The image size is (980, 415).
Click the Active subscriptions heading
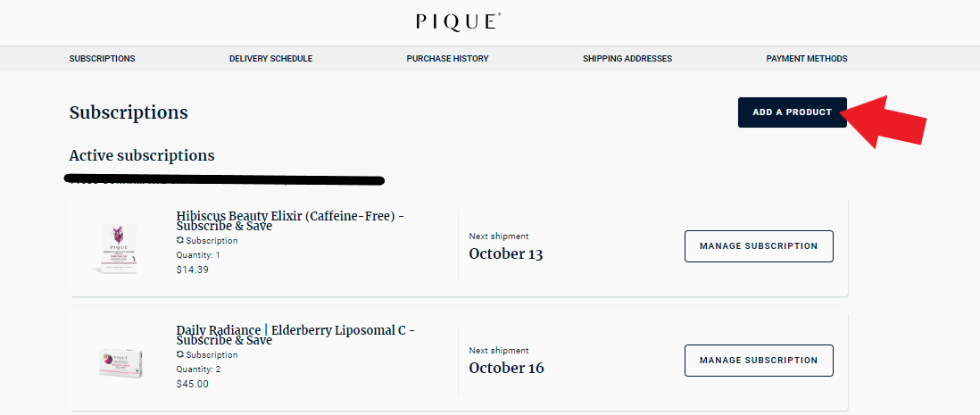coord(142,155)
